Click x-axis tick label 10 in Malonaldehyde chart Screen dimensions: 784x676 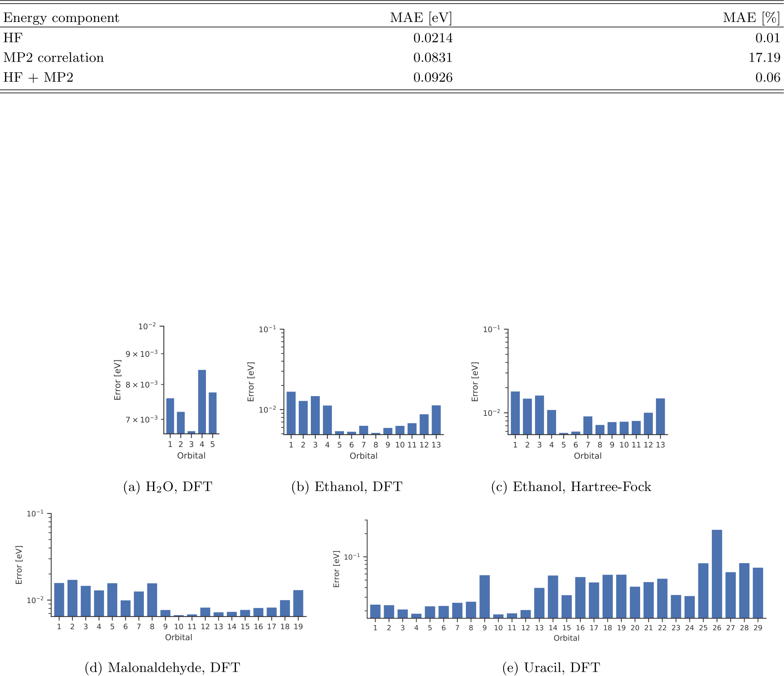(x=179, y=627)
